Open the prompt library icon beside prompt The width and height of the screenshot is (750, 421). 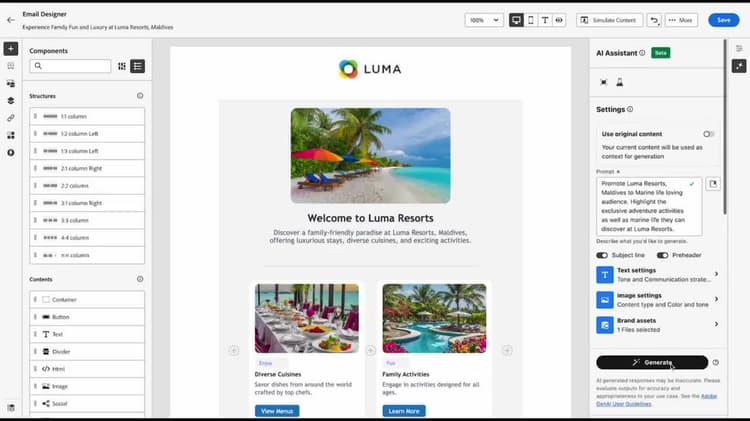click(x=713, y=184)
